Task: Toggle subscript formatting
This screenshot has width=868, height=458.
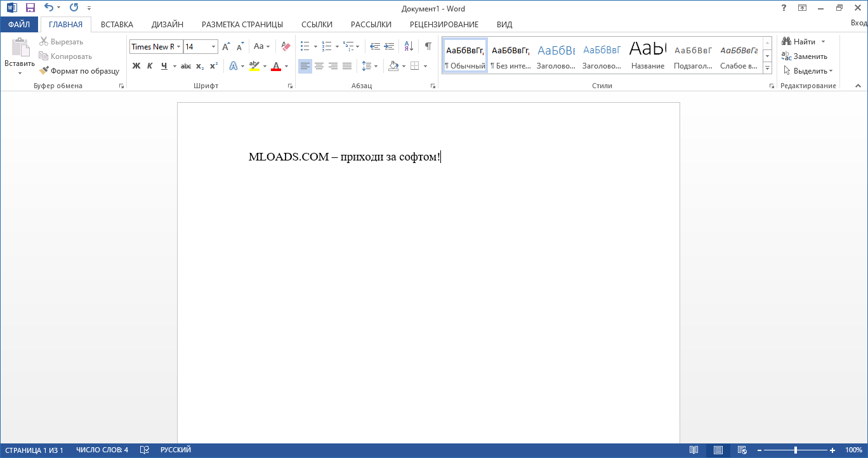Action: coord(200,66)
